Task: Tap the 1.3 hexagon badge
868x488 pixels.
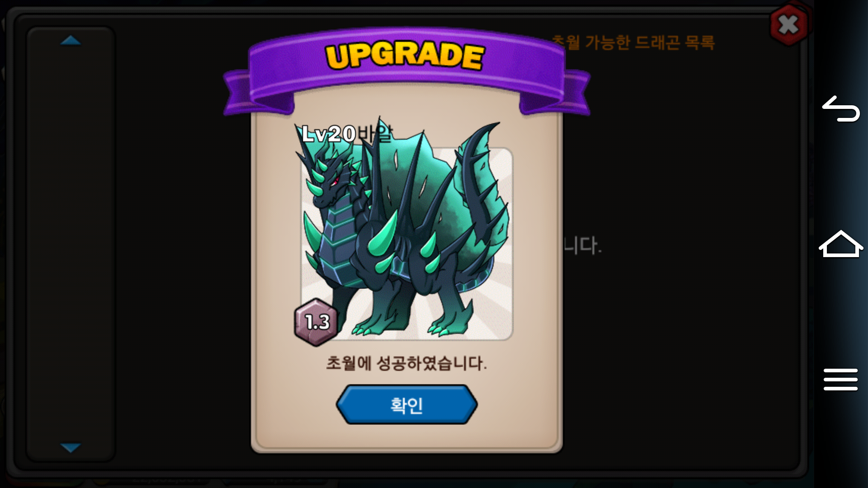Action: [x=316, y=322]
